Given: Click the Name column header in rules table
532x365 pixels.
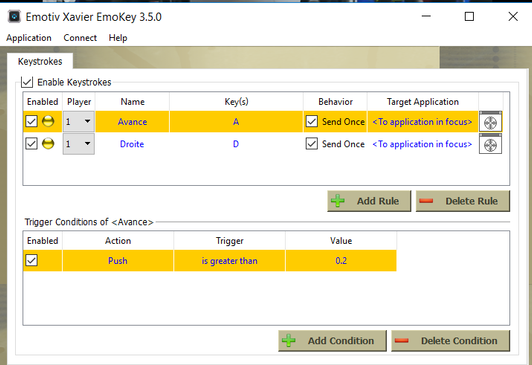Looking at the screenshot, I should (132, 102).
